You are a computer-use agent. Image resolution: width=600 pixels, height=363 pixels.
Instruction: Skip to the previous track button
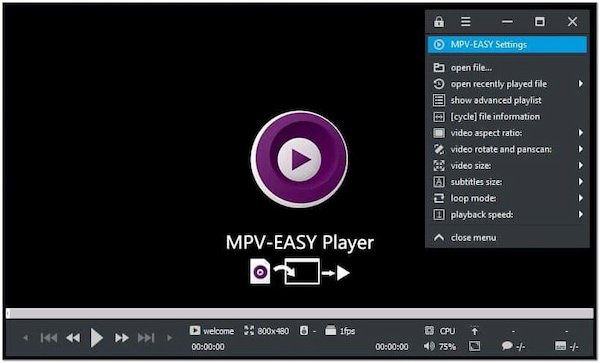tap(49, 338)
